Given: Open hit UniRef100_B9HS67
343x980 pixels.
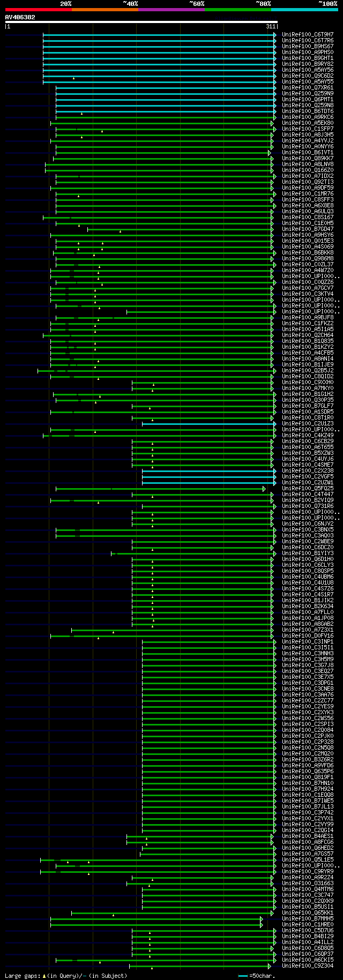Looking at the screenshot, I should tap(308, 47).
